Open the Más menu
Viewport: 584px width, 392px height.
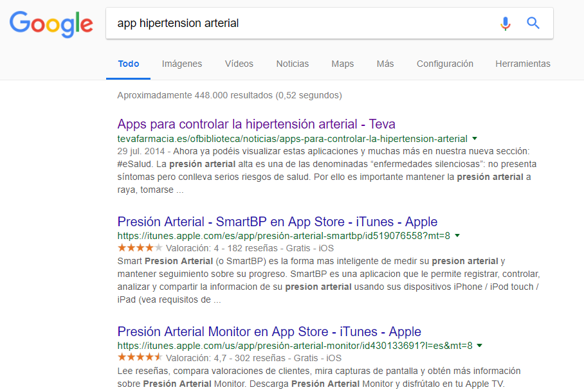[385, 64]
